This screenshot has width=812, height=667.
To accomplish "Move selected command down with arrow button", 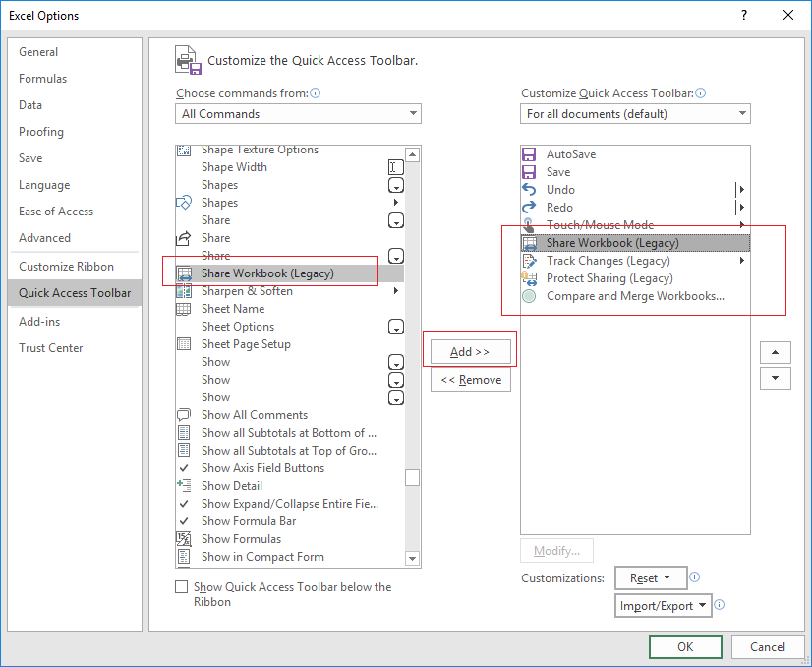I will click(776, 379).
